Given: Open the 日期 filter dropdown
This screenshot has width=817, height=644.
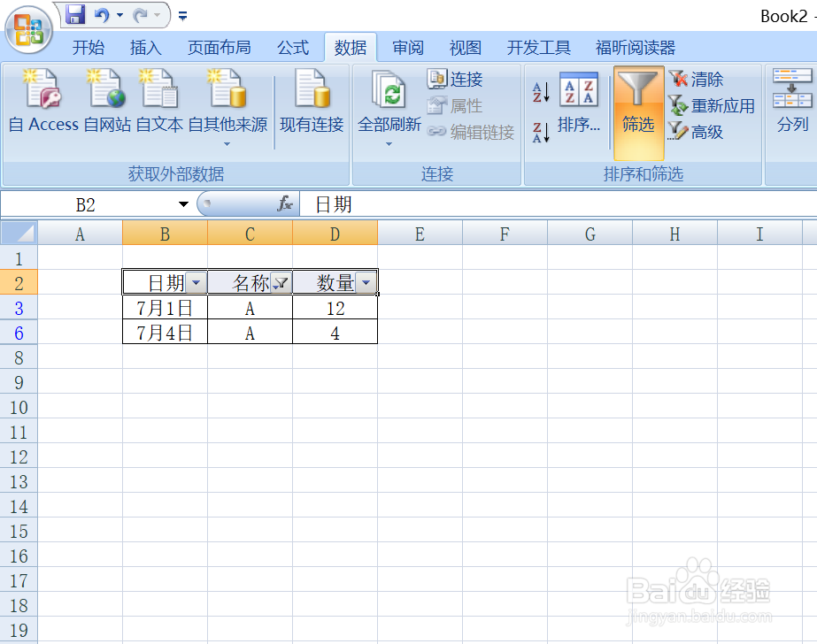Looking at the screenshot, I should coord(196,283).
